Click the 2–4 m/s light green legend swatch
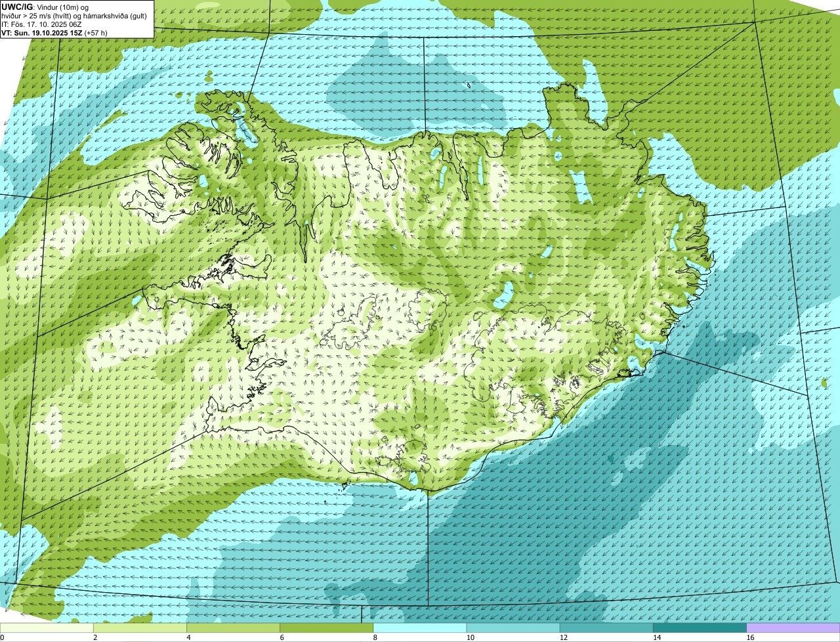840x642 pixels. pos(140,628)
